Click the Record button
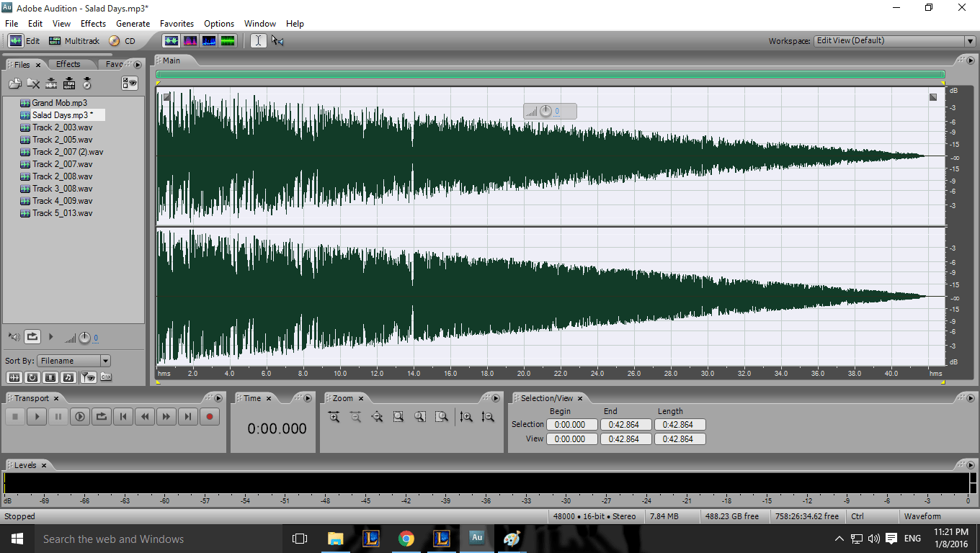Screen dimensions: 980x553 pyautogui.click(x=210, y=416)
